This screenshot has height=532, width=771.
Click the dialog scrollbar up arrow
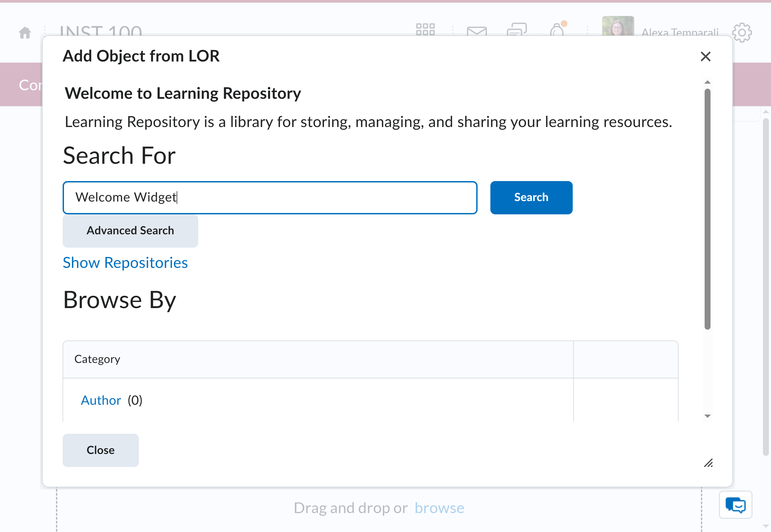pos(707,82)
